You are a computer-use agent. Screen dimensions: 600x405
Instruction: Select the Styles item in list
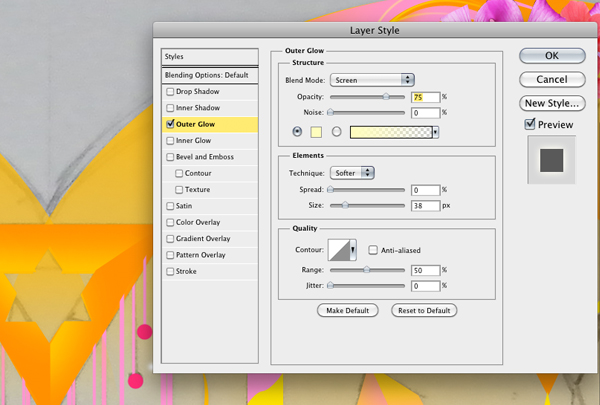tap(210, 57)
